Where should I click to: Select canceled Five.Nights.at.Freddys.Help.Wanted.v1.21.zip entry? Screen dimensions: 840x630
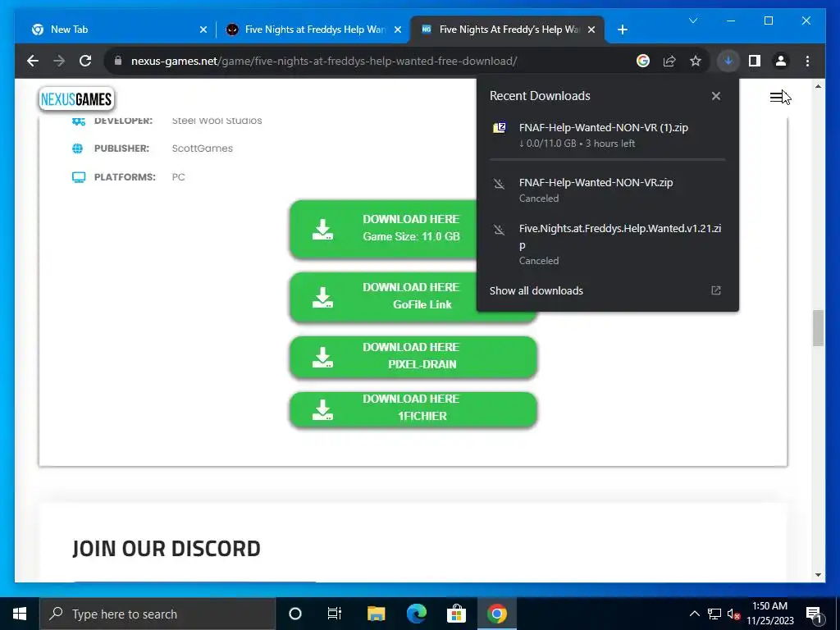[608, 244]
